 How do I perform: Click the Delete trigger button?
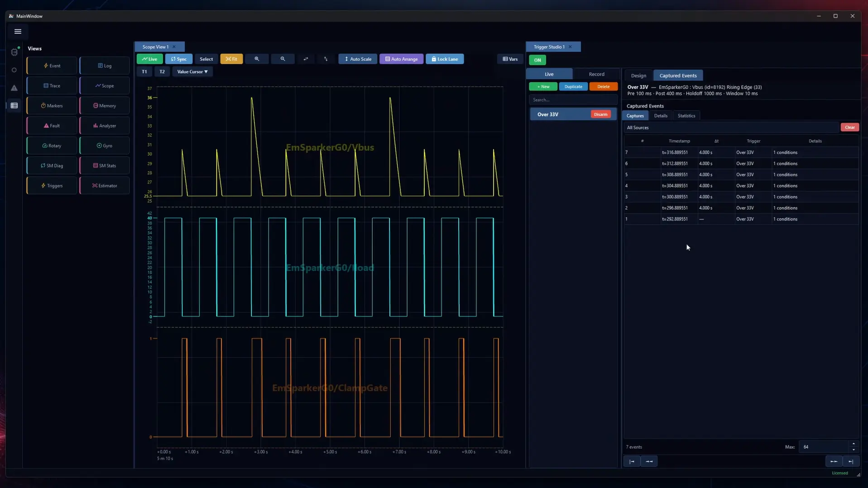coord(603,86)
